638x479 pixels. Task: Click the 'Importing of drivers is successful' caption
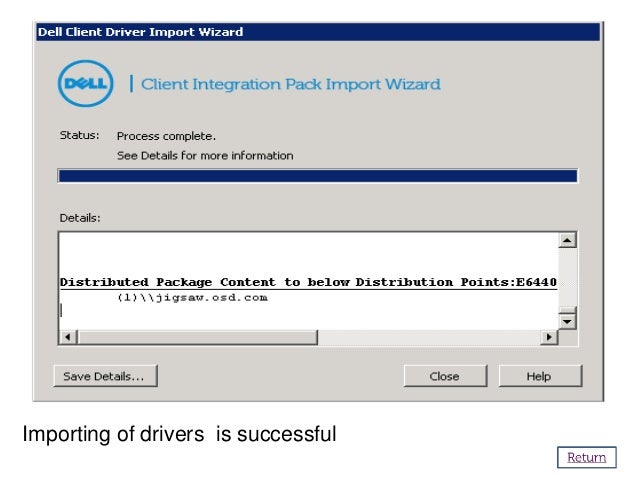[x=179, y=434]
